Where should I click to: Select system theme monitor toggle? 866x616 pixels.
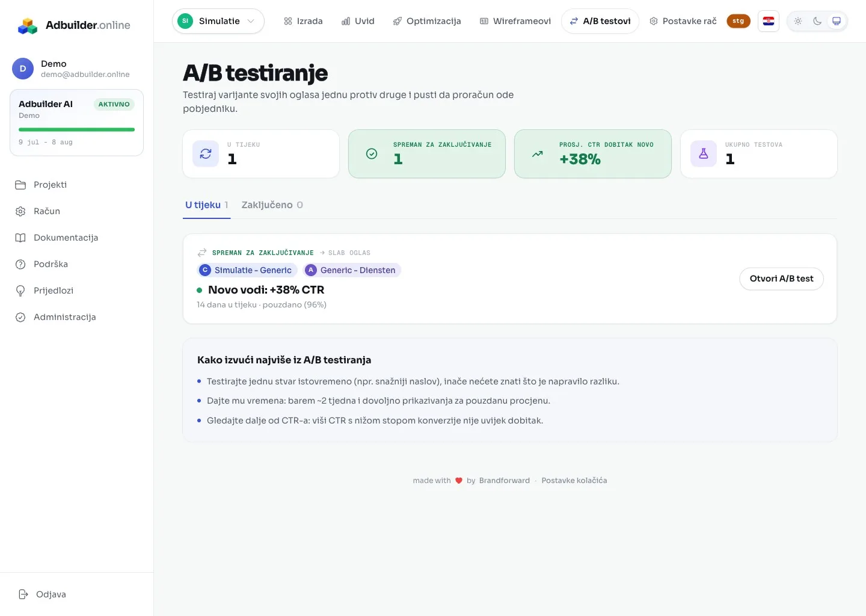[x=837, y=21]
